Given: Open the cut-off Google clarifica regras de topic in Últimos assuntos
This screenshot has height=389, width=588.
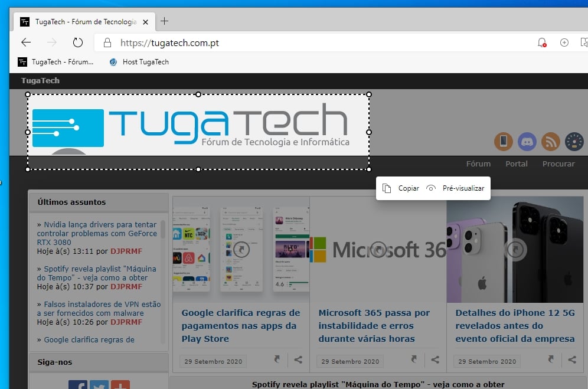Looking at the screenshot, I should (89, 339).
